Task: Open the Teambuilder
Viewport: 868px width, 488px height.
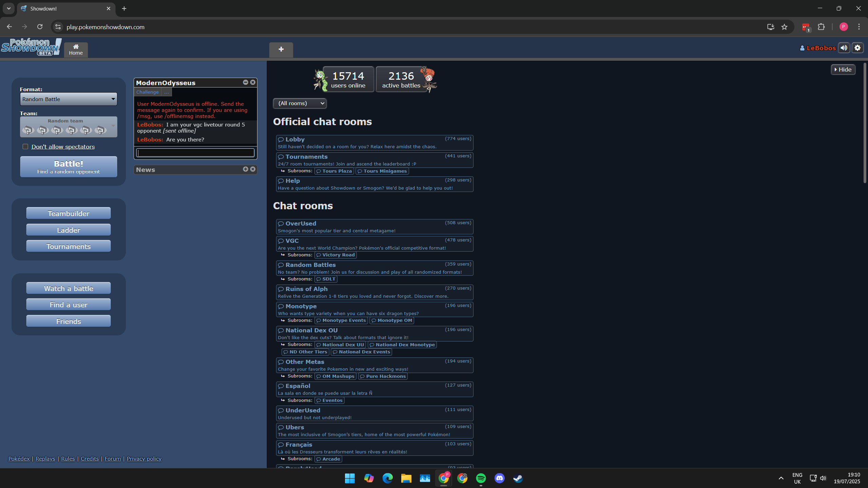Action: tap(69, 213)
